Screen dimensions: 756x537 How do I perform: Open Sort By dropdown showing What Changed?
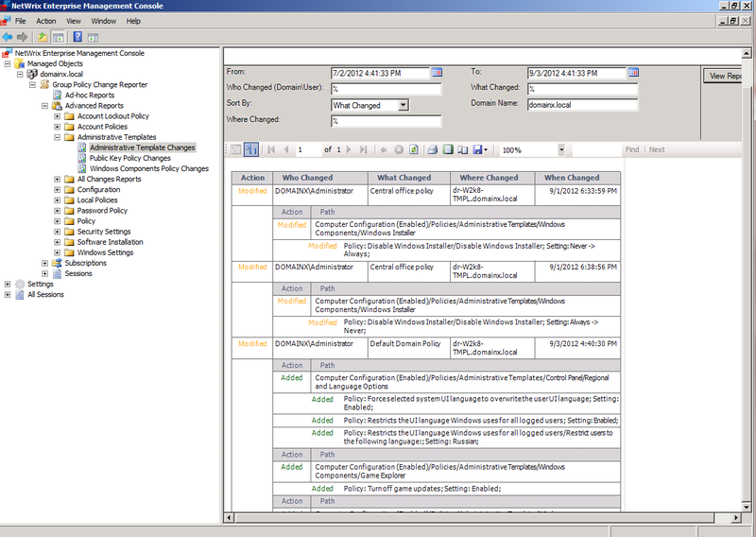[x=404, y=105]
